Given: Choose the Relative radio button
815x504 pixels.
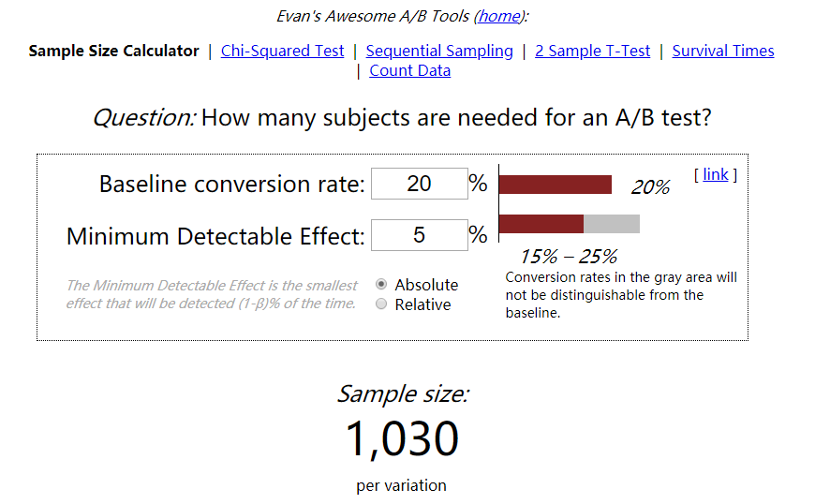Looking at the screenshot, I should pos(381,304).
